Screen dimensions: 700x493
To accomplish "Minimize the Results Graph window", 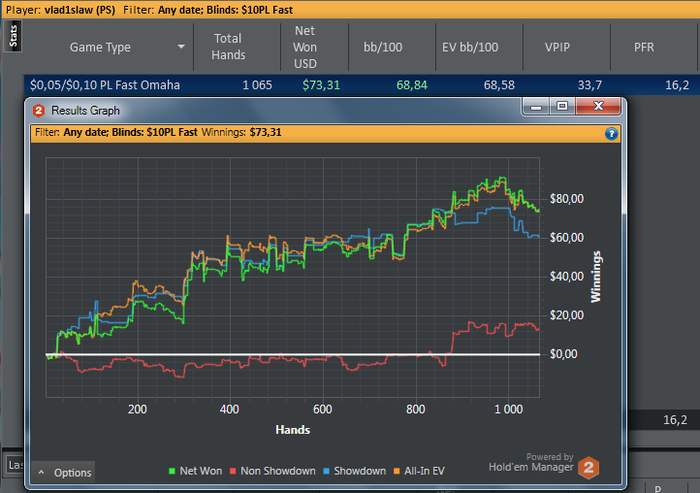I will pos(536,106).
